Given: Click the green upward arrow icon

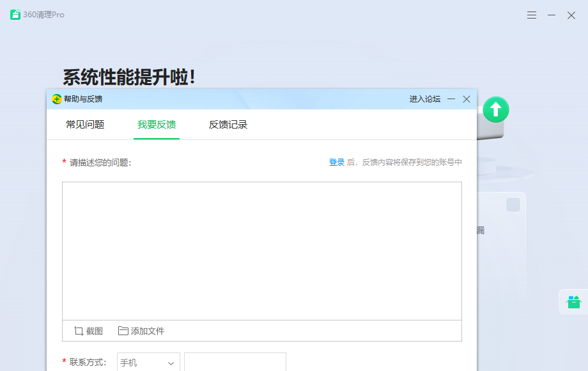Looking at the screenshot, I should (x=496, y=110).
